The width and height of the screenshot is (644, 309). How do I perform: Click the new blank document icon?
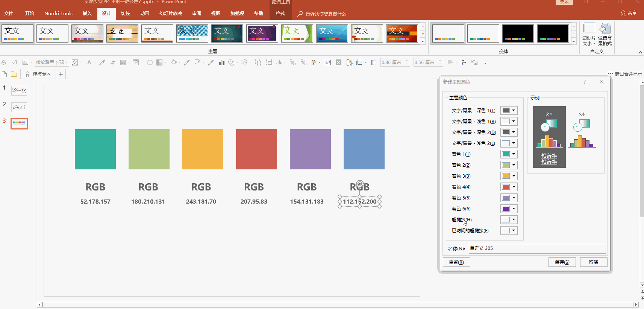[x=5, y=74]
